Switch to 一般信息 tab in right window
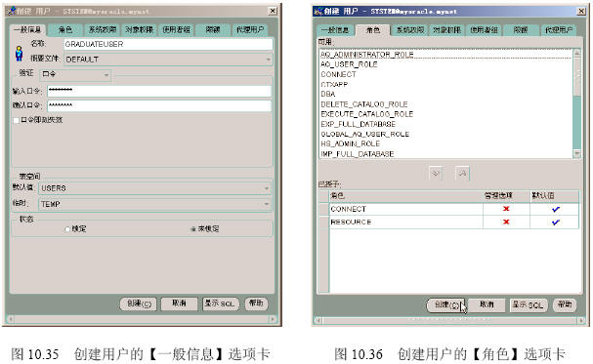593x364 pixels. (x=335, y=30)
